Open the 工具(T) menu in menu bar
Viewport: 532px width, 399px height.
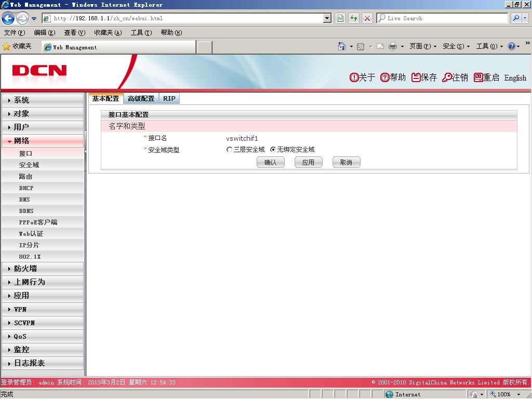(141, 33)
